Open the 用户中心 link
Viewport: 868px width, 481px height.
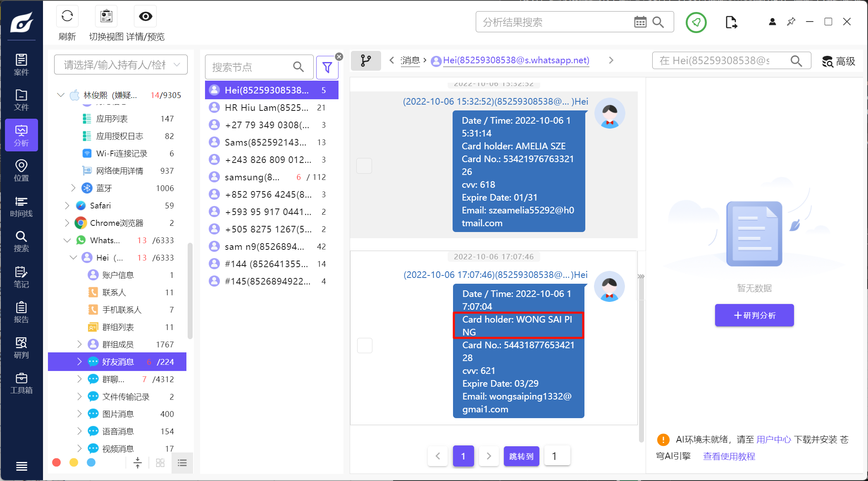click(773, 440)
